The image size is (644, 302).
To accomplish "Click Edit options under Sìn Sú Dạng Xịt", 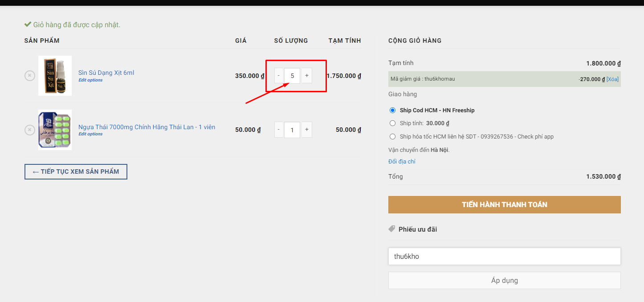I will click(90, 80).
